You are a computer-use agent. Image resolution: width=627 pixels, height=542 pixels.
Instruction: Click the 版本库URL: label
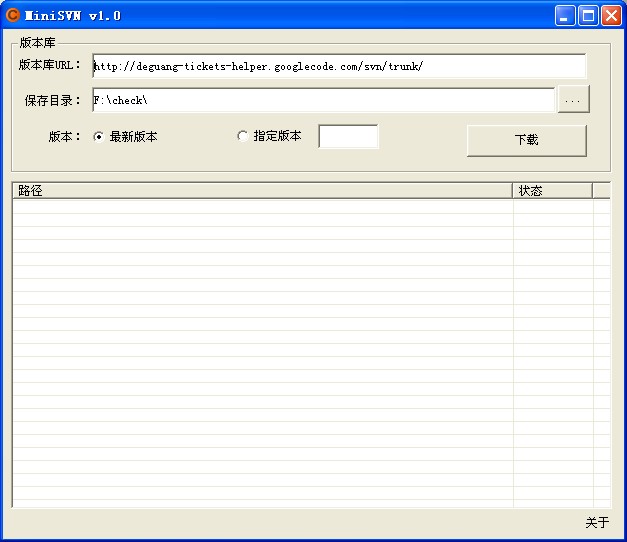(49, 65)
